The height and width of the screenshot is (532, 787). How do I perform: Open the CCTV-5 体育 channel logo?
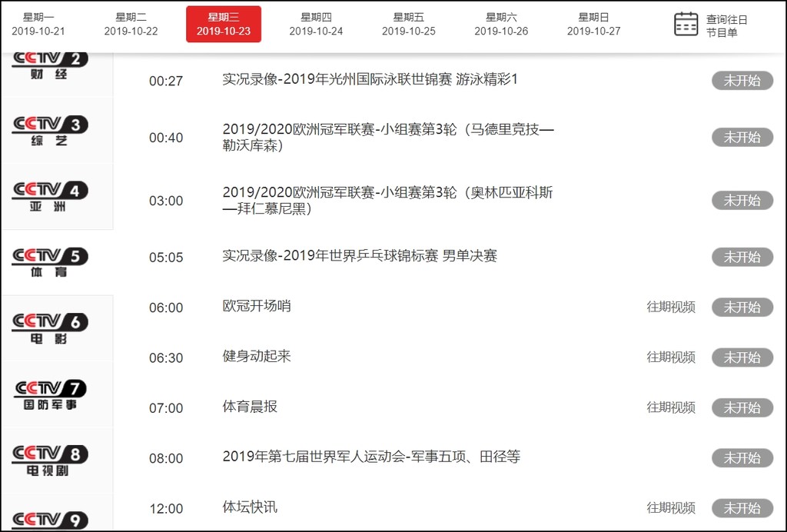[x=50, y=262]
